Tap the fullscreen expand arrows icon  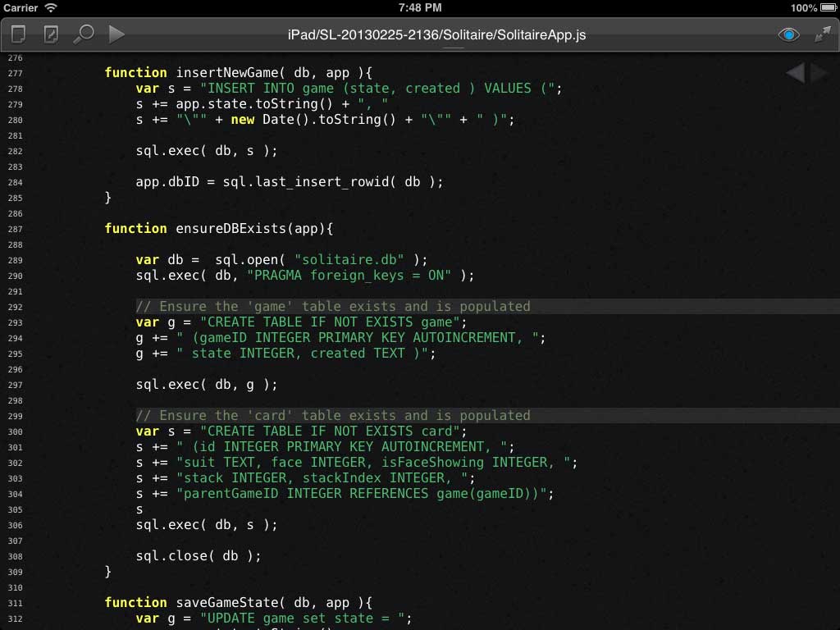[822, 34]
